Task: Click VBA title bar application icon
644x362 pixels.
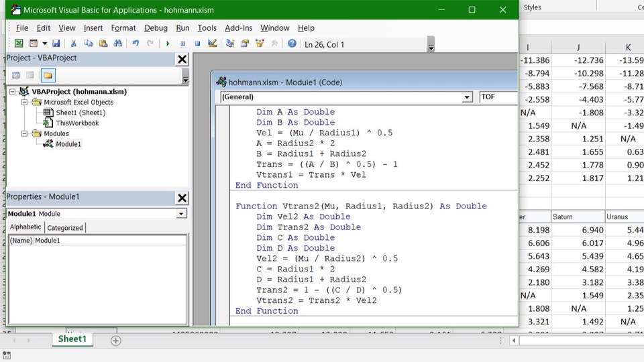Action: click(x=15, y=10)
